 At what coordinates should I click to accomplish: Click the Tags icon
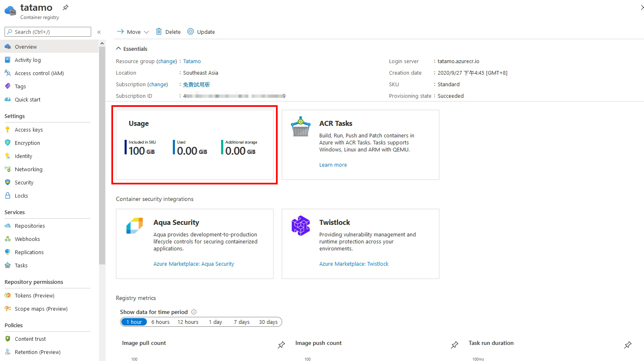pyautogui.click(x=7, y=86)
